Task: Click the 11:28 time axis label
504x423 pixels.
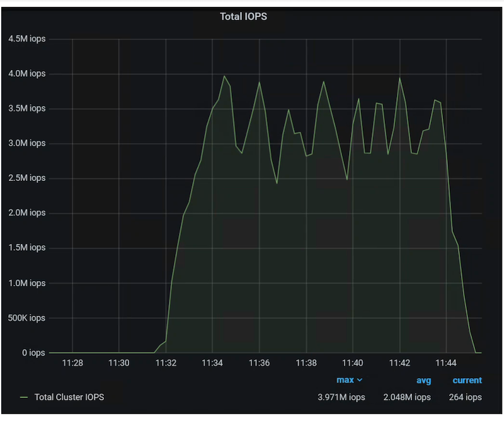Action: coord(72,363)
